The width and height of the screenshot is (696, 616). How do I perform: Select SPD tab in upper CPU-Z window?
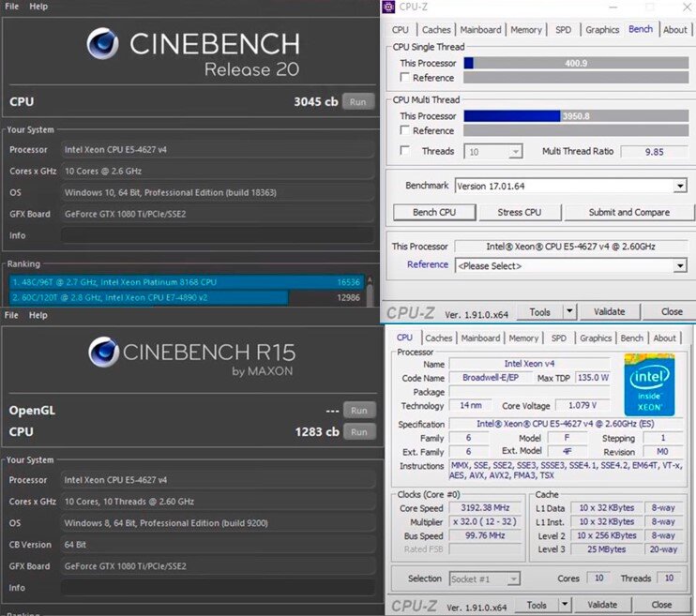[x=564, y=30]
